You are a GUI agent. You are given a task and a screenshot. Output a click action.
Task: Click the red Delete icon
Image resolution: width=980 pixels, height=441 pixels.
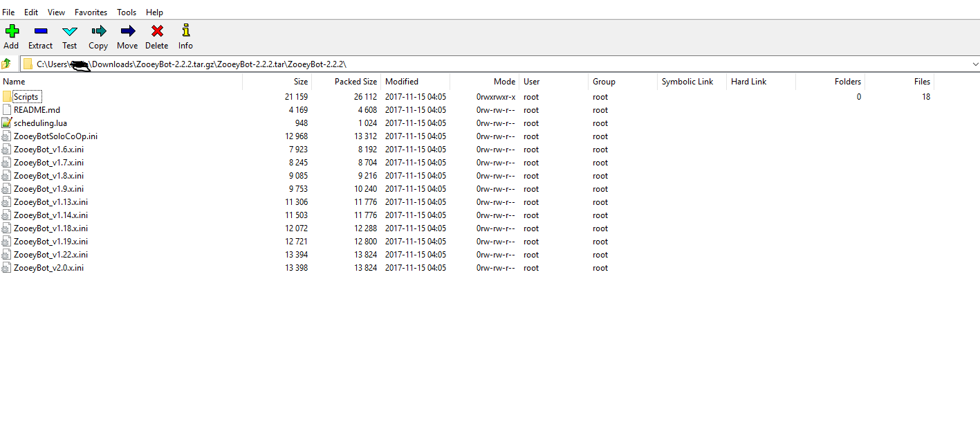click(x=157, y=30)
